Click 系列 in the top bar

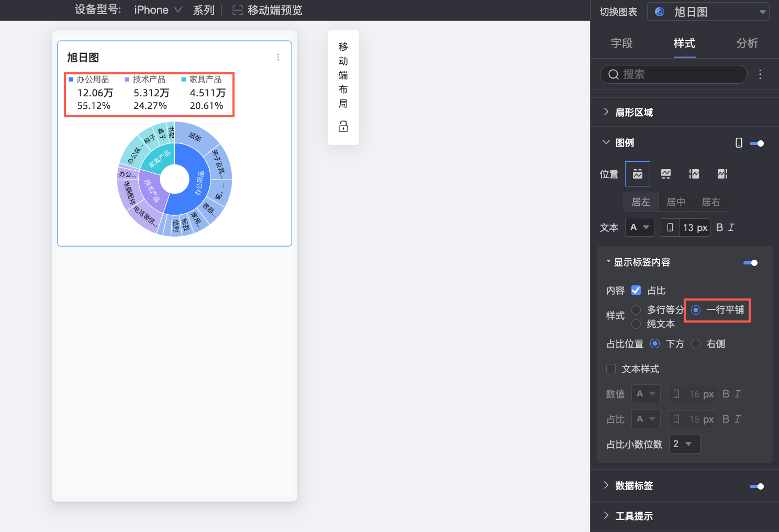(204, 10)
